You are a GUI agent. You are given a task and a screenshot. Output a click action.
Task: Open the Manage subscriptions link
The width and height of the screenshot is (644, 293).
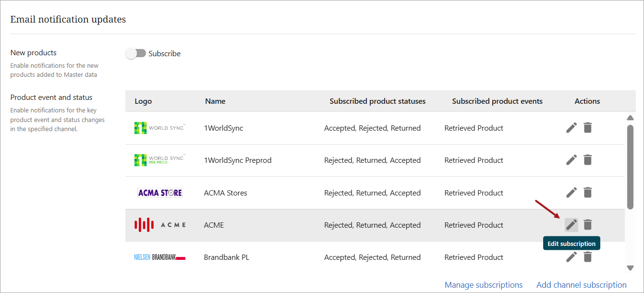point(483,285)
